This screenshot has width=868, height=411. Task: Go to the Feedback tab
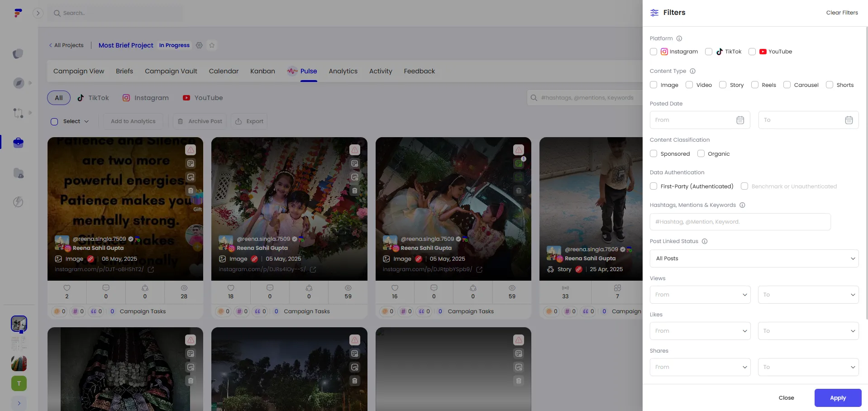coord(420,71)
